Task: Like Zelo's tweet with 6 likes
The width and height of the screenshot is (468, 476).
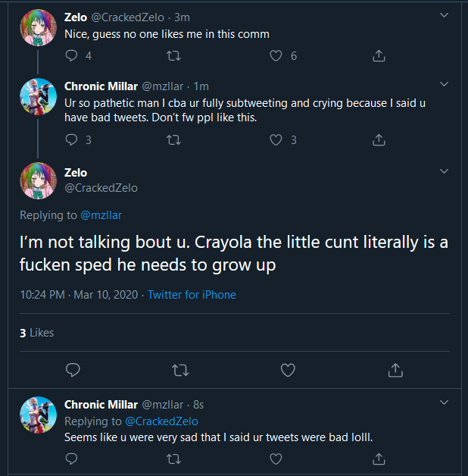Action: pyautogui.click(x=276, y=55)
